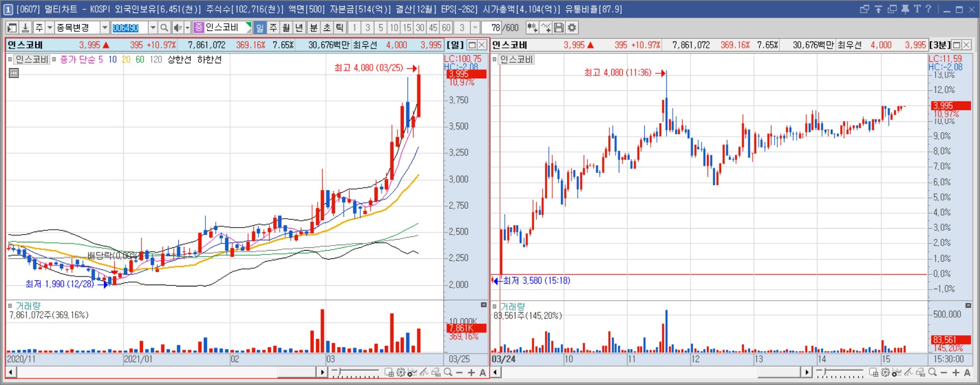Screen dimensions: 980x385
Task: Click the stock code input field 006490
Action: 129,28
